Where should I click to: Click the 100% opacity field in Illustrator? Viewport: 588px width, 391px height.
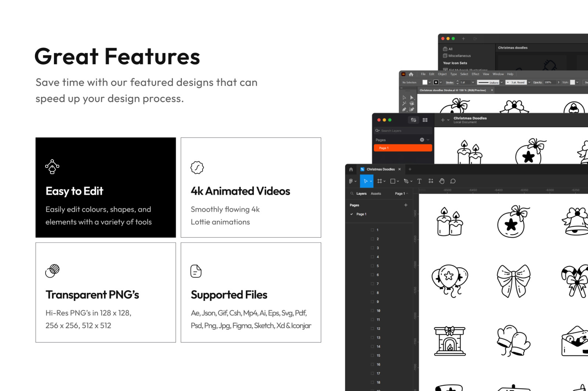click(x=550, y=82)
